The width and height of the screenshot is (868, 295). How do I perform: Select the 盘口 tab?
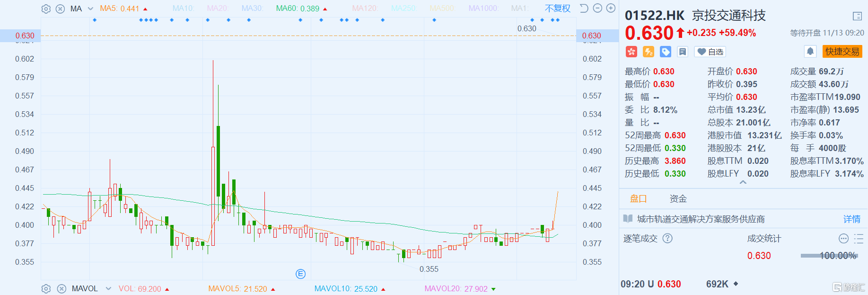pyautogui.click(x=638, y=199)
